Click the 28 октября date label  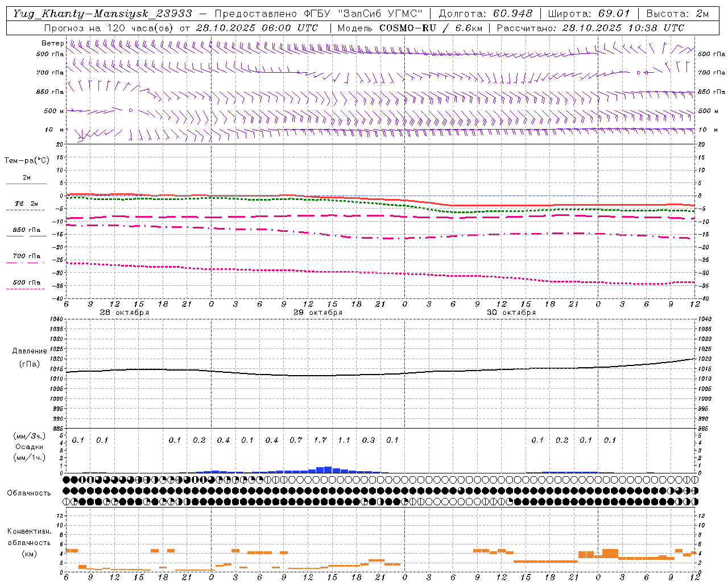pos(125,313)
